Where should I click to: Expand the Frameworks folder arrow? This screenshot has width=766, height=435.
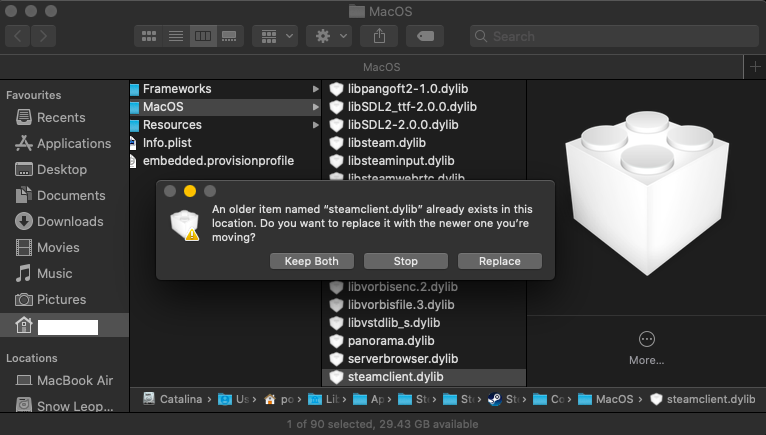pos(316,89)
